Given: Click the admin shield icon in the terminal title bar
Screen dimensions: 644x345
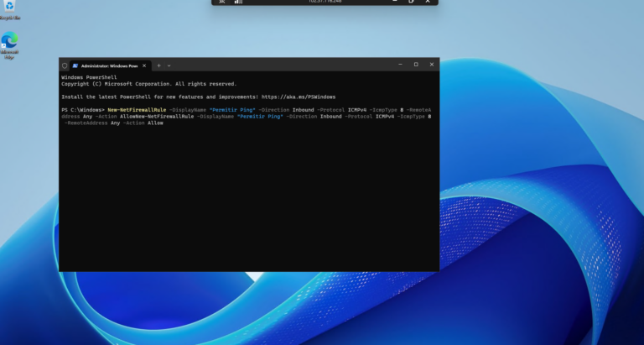Looking at the screenshot, I should 65,65.
